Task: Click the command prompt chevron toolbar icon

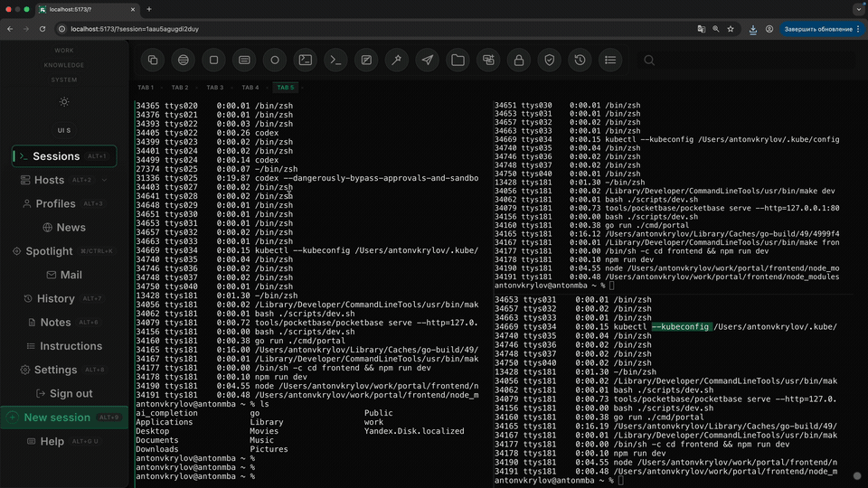Action: coord(335,60)
